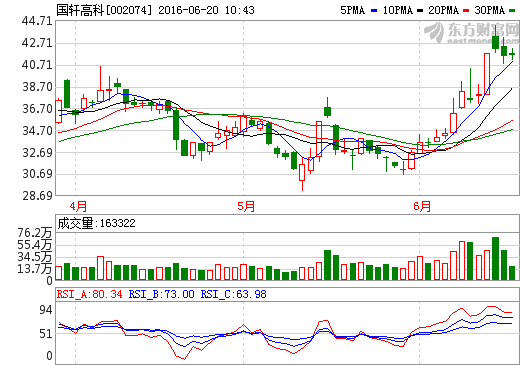Click the RSI_A:80.34 indicator value
The width and height of the screenshot is (520, 365).
90,294
